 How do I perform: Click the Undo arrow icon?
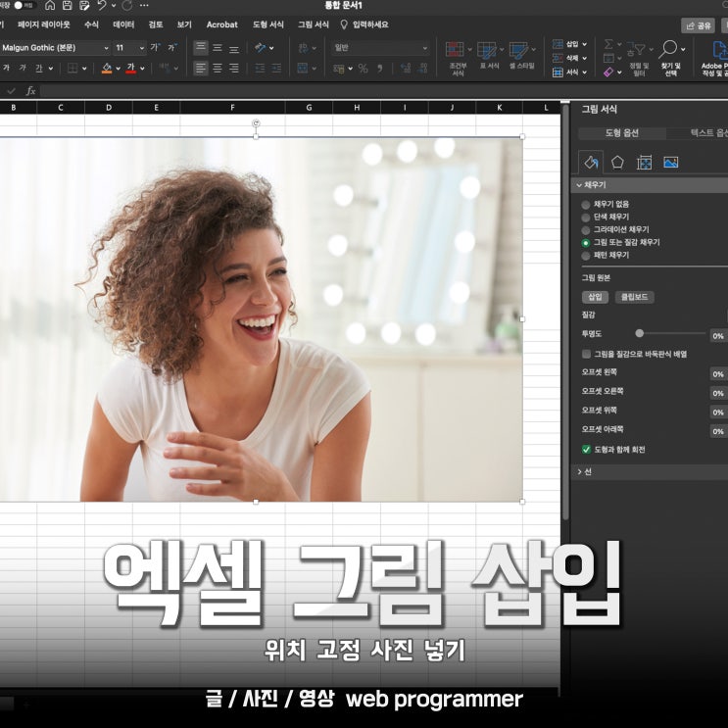click(102, 6)
